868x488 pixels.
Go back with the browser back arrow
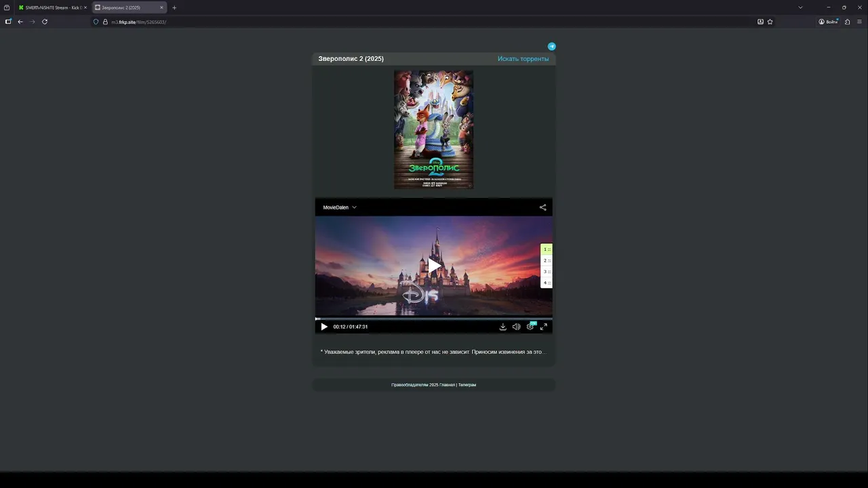click(x=20, y=22)
